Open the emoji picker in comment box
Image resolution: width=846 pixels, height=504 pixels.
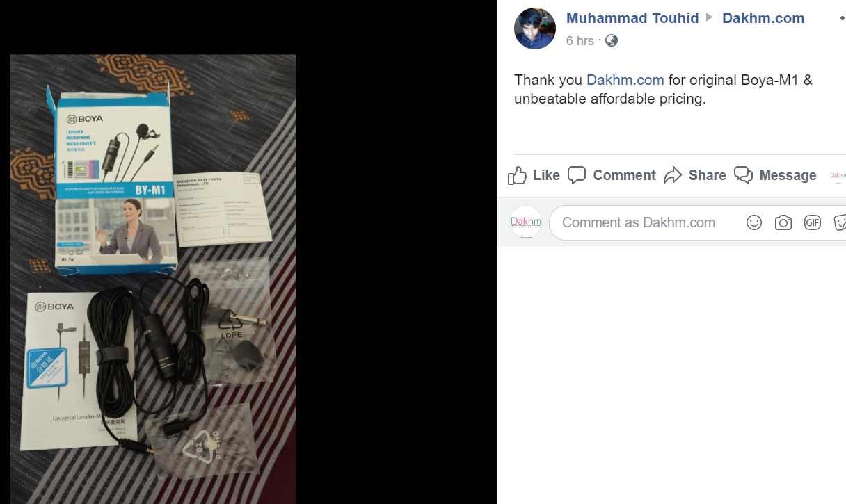point(754,222)
